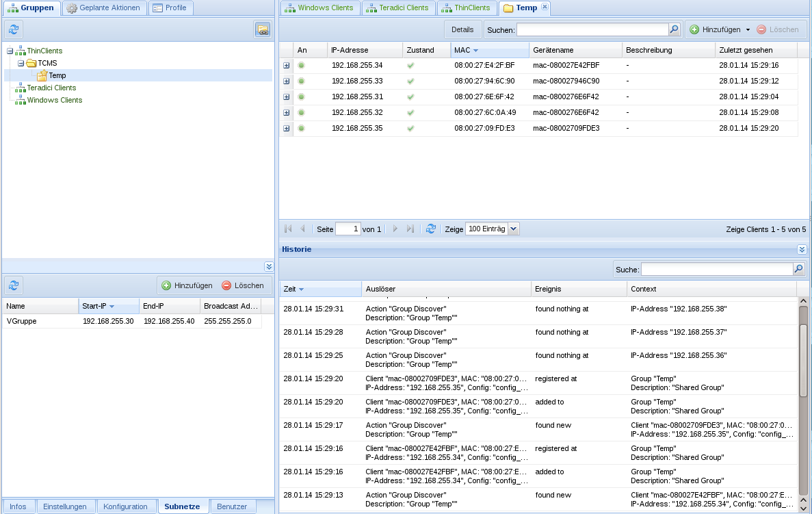Refresh the subnet list with the reload icon
The height and width of the screenshot is (514, 812).
[14, 285]
